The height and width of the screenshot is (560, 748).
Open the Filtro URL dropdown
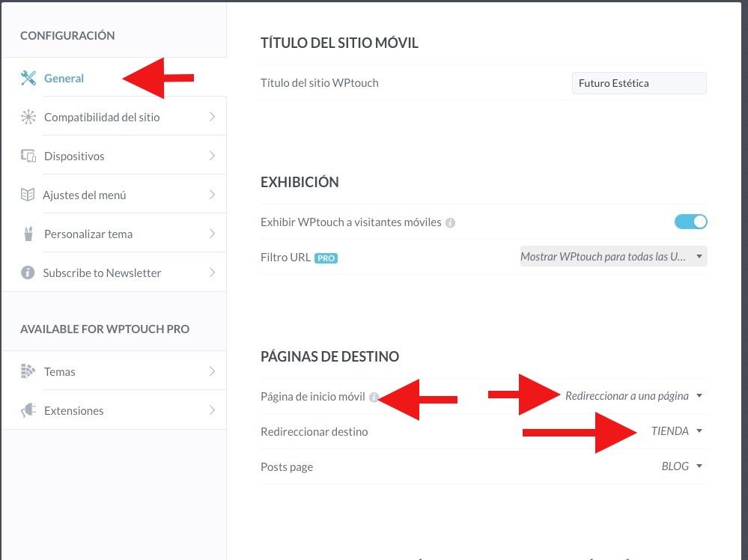(x=613, y=257)
